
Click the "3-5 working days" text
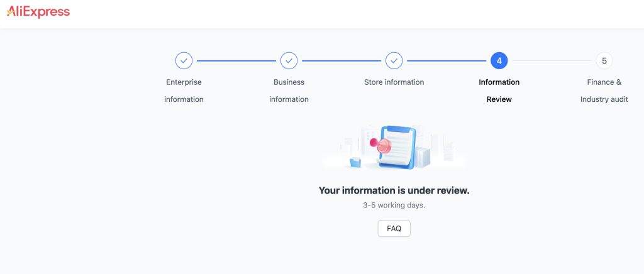pos(394,205)
